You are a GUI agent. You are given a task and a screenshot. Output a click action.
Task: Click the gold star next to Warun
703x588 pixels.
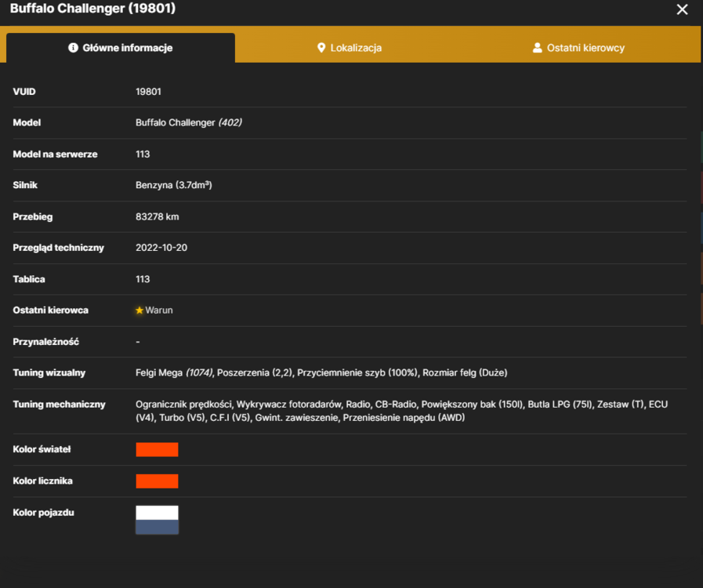click(140, 310)
